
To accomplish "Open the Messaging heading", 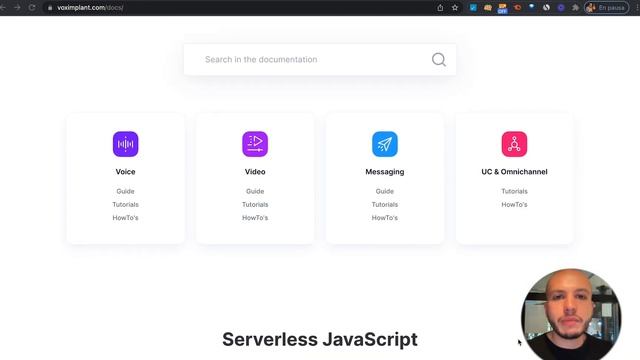I will [385, 172].
